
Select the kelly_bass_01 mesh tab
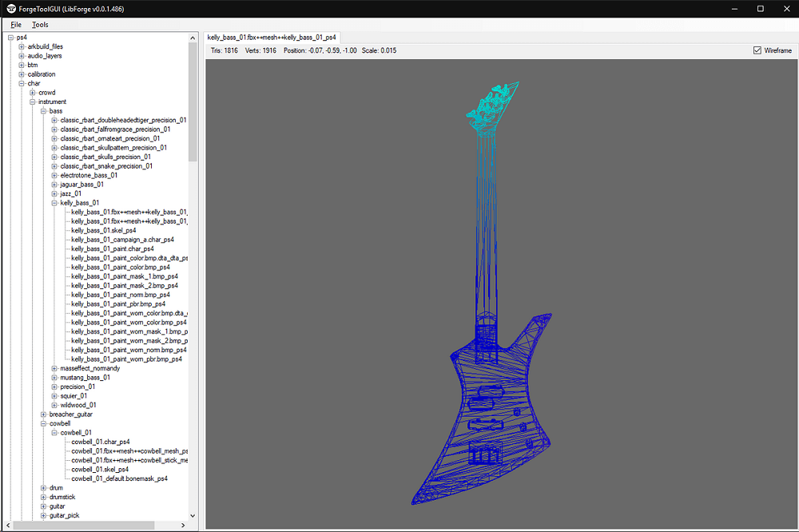click(271, 38)
